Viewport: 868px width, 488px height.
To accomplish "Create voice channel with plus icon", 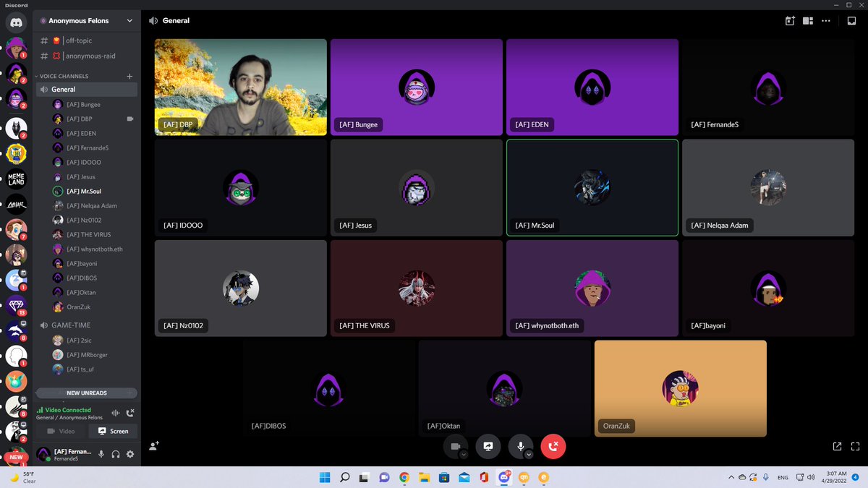I will coord(129,76).
